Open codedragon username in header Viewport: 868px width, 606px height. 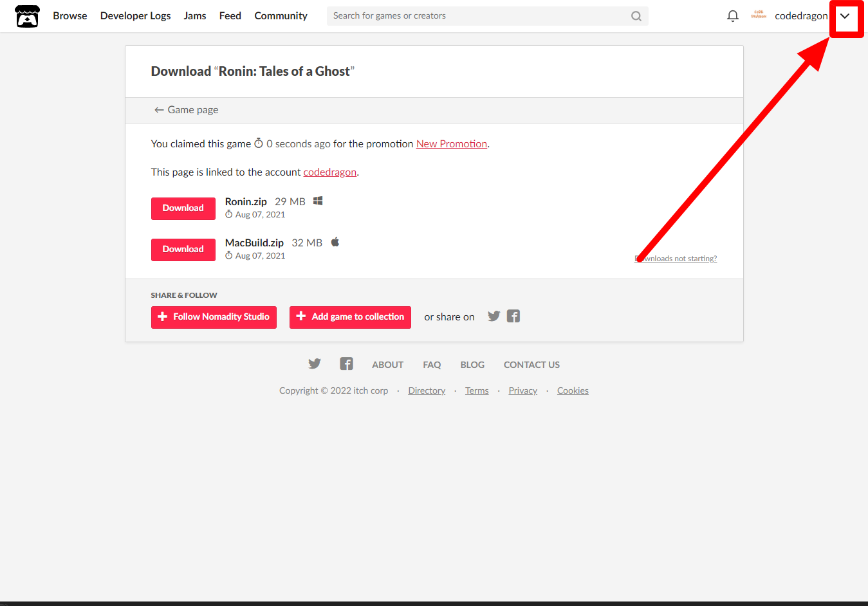pyautogui.click(x=801, y=16)
